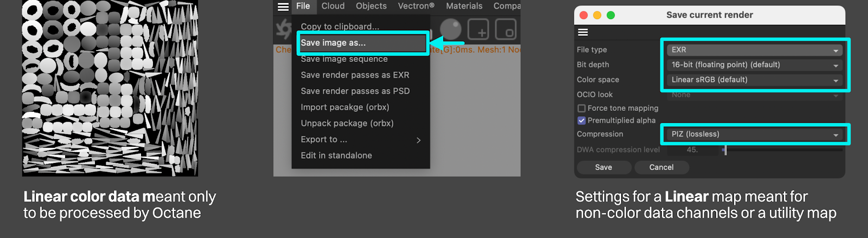Click the grey material sphere icon
868x238 pixels.
click(x=450, y=29)
